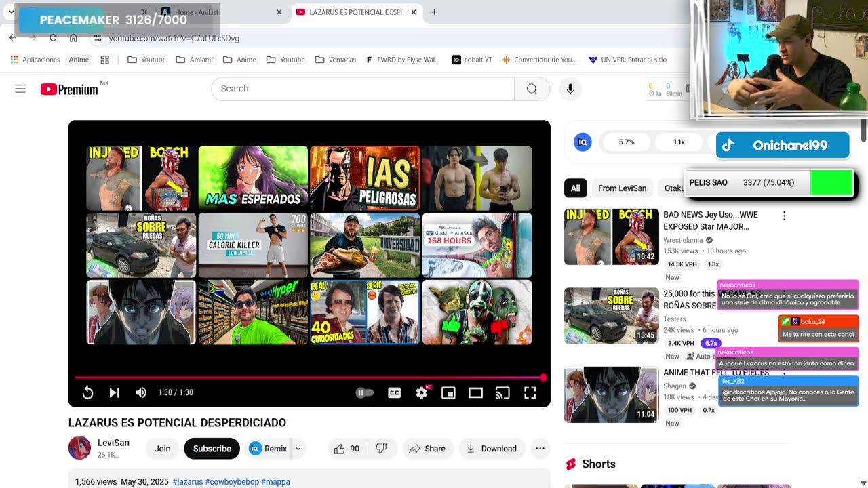868x488 pixels.
Task: Download the video
Action: coord(492,449)
